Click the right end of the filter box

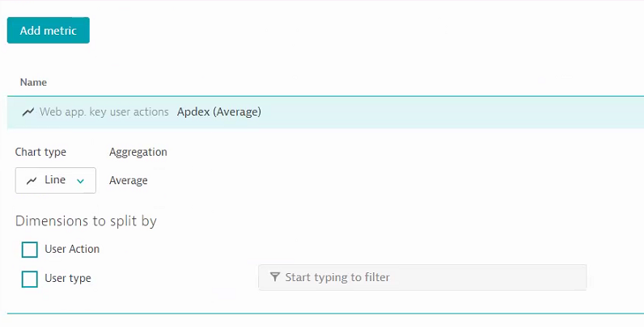tap(570, 277)
